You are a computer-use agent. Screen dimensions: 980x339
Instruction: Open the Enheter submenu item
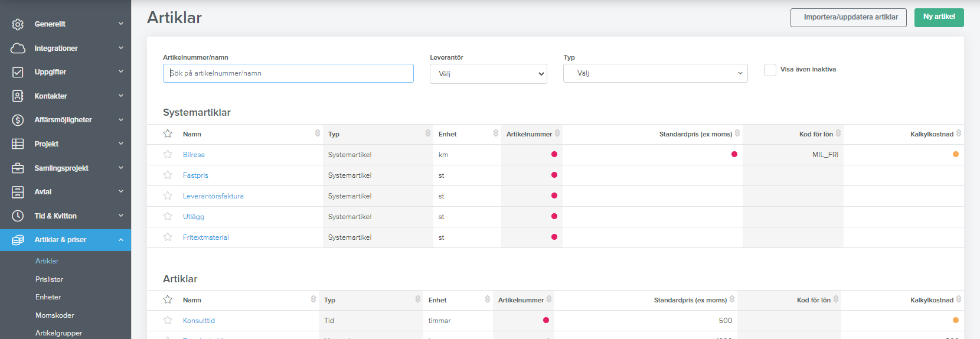coord(48,297)
